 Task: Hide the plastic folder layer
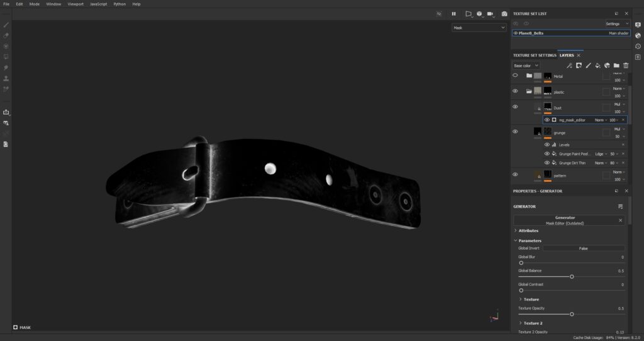(x=515, y=91)
